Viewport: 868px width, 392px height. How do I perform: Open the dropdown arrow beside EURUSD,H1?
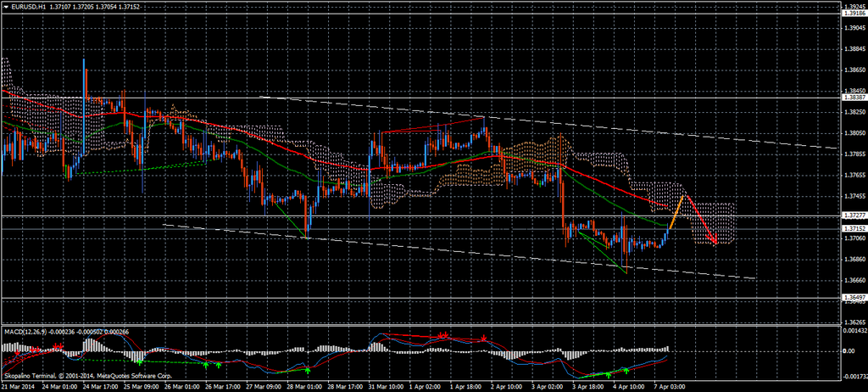coord(4,7)
